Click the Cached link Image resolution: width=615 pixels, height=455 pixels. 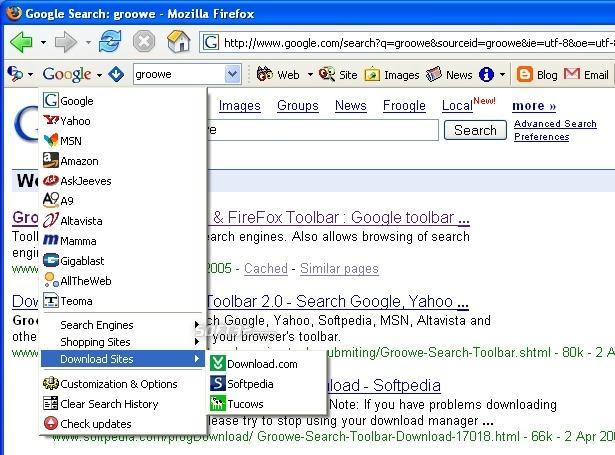coord(266,268)
